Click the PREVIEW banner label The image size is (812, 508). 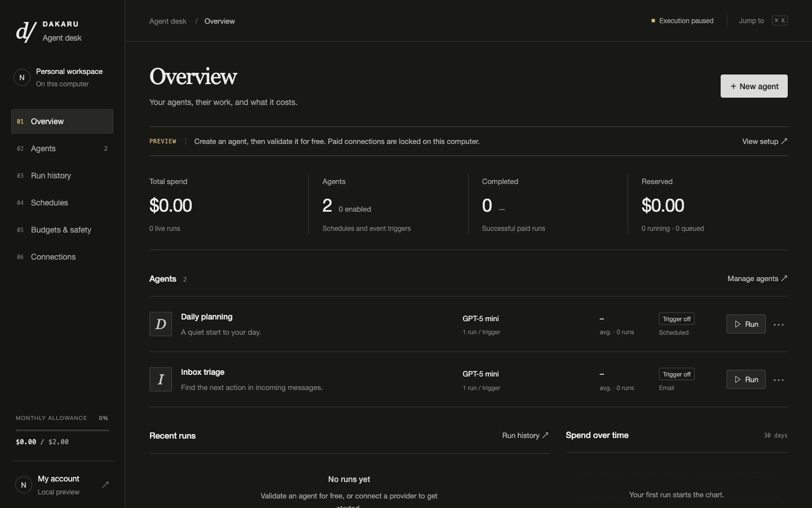pyautogui.click(x=163, y=142)
